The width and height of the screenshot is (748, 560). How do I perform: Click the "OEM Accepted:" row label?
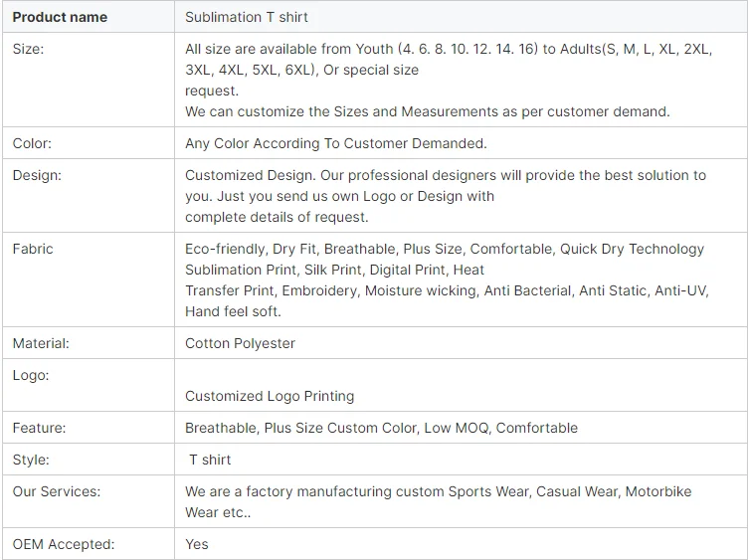(x=64, y=544)
